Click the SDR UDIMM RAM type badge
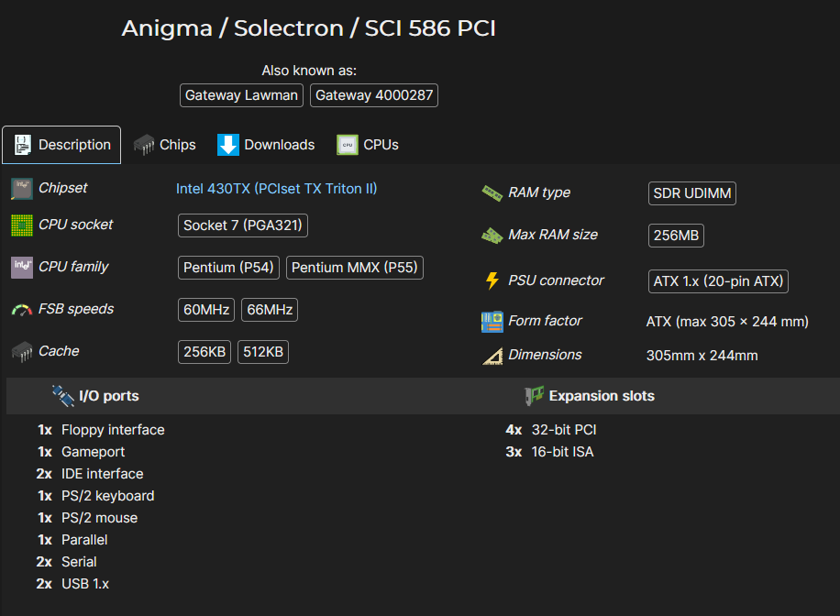 coord(691,193)
